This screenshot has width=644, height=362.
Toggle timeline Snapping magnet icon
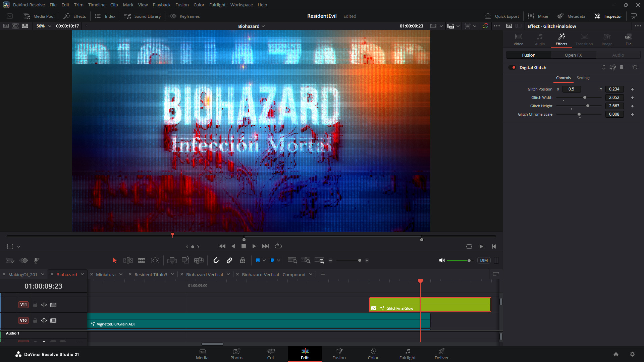pos(216,260)
